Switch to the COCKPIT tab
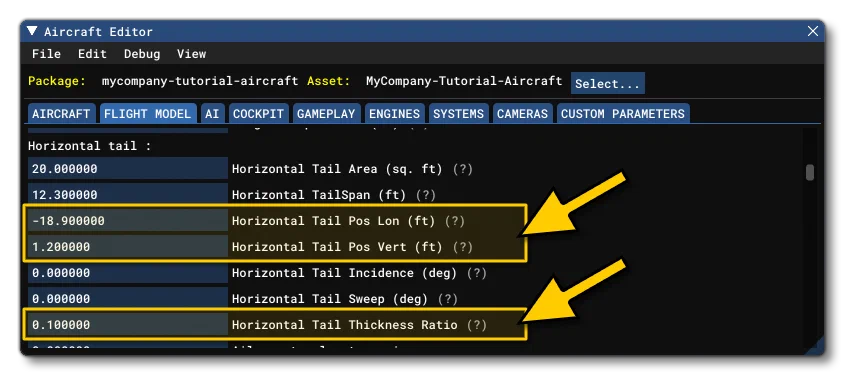 click(x=258, y=114)
